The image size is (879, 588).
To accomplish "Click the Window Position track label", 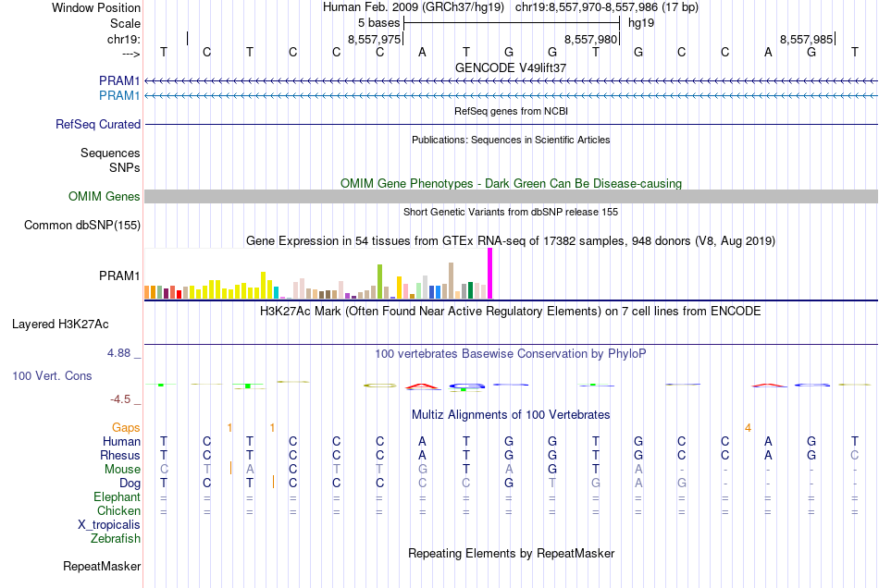I will (x=96, y=7).
